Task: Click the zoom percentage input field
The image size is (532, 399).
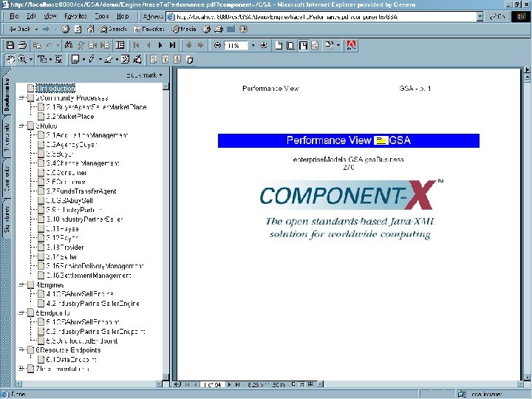Action: pos(236,45)
